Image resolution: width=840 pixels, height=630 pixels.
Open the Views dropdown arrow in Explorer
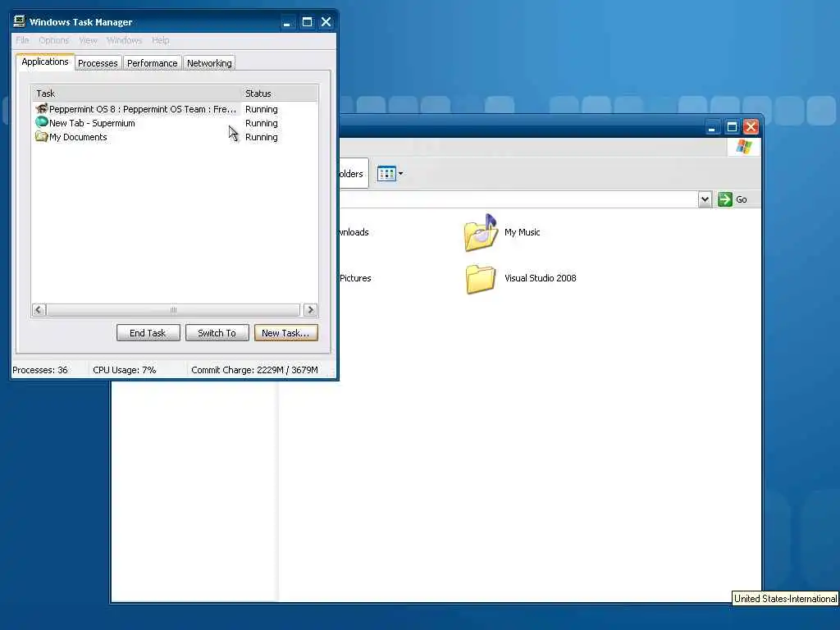400,174
